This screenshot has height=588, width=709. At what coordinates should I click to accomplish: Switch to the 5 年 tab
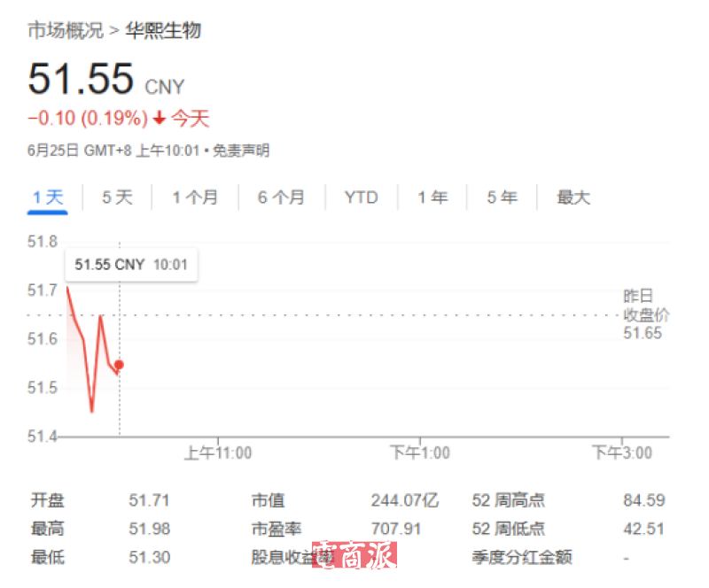pyautogui.click(x=502, y=197)
